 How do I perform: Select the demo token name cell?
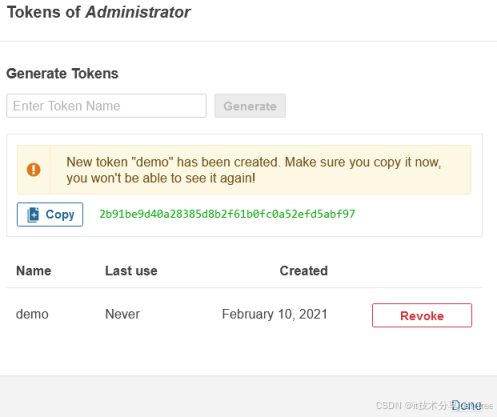pyautogui.click(x=32, y=314)
